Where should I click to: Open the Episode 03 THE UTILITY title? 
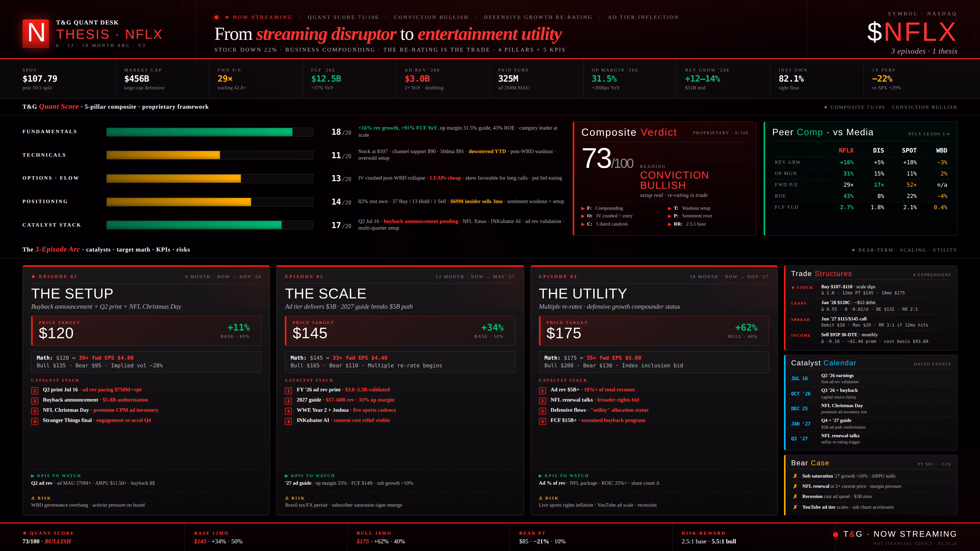pos(583,294)
